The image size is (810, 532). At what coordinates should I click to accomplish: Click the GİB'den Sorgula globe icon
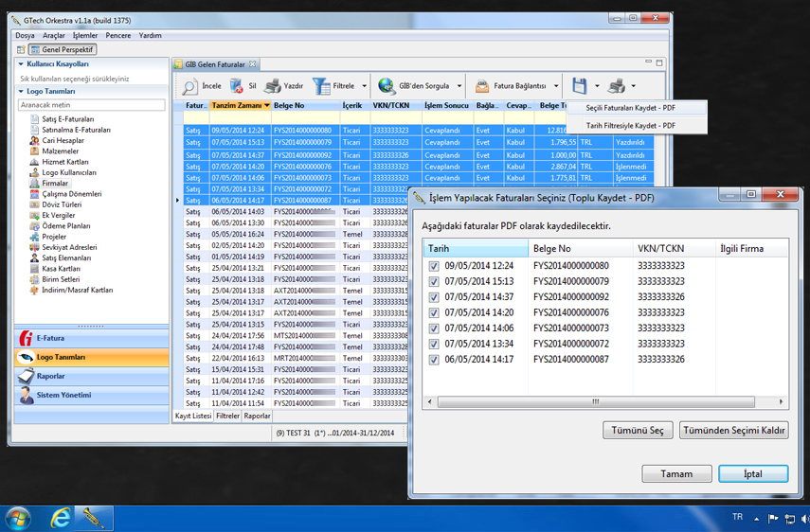[x=387, y=86]
